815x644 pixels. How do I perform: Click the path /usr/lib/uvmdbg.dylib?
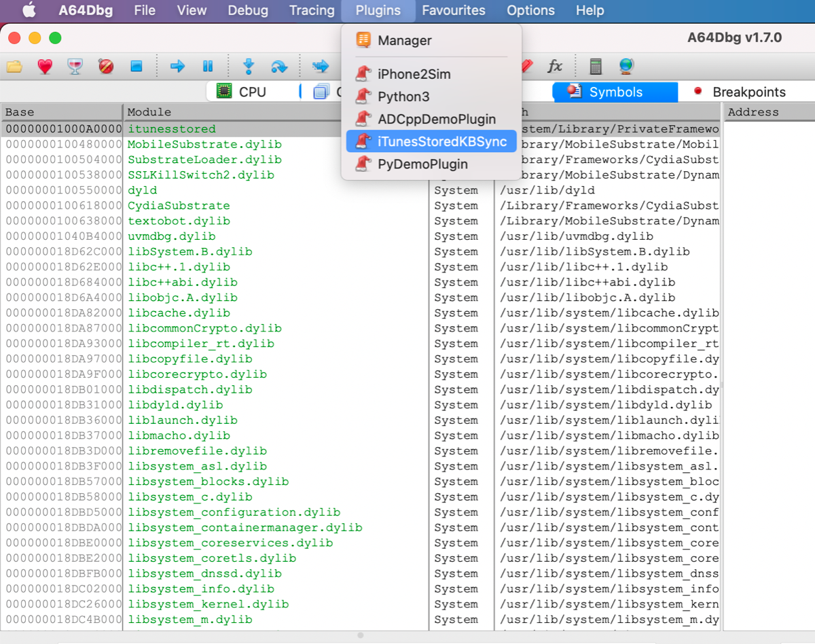pos(577,236)
